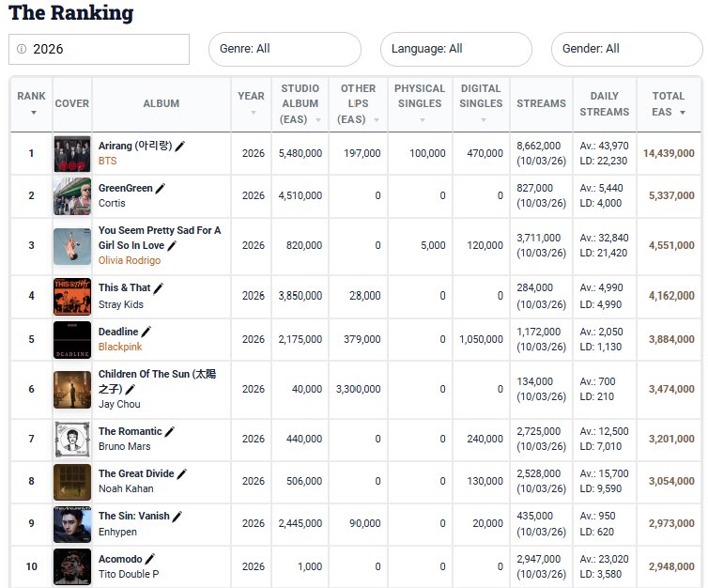Open the This & That album title
The image size is (708, 588).
click(x=125, y=287)
